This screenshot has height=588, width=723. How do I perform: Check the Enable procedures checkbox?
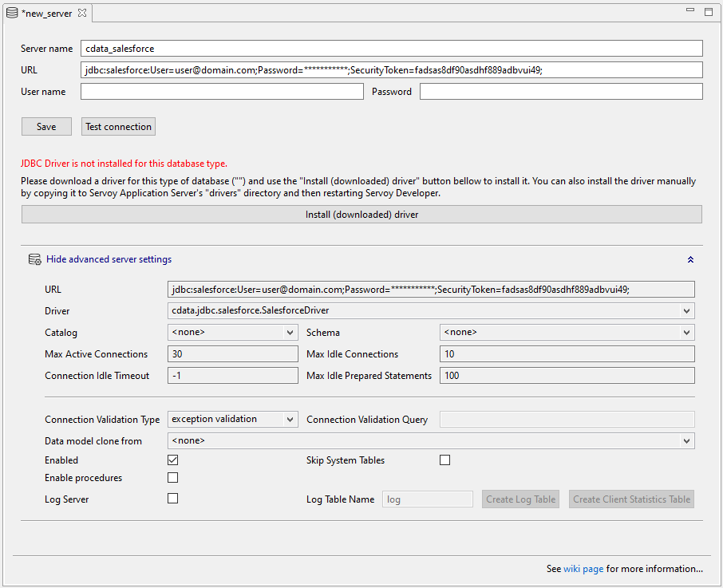172,478
